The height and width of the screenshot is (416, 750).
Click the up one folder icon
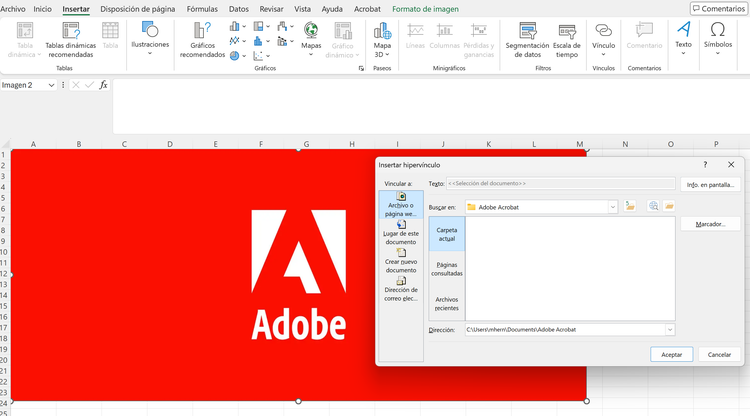(630, 206)
